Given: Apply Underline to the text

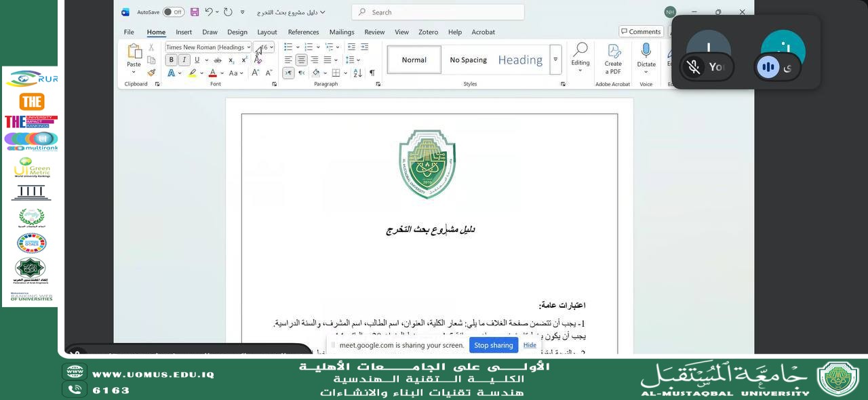Looking at the screenshot, I should point(197,60).
